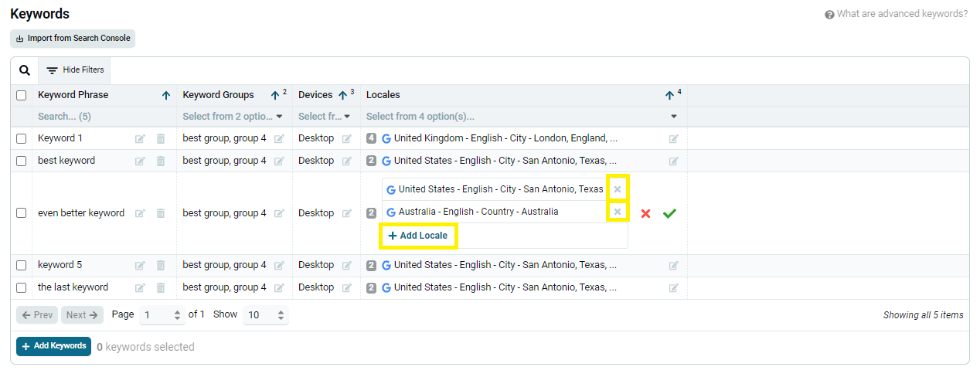This screenshot has width=980, height=377.
Task: Edit phrase of 'keyword 5'
Action: pos(140,266)
